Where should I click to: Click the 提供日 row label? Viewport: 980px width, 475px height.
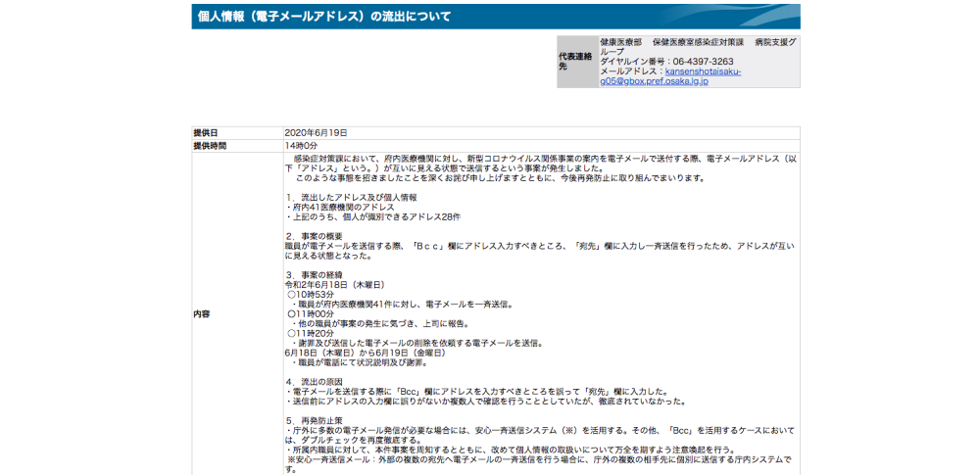point(206,132)
